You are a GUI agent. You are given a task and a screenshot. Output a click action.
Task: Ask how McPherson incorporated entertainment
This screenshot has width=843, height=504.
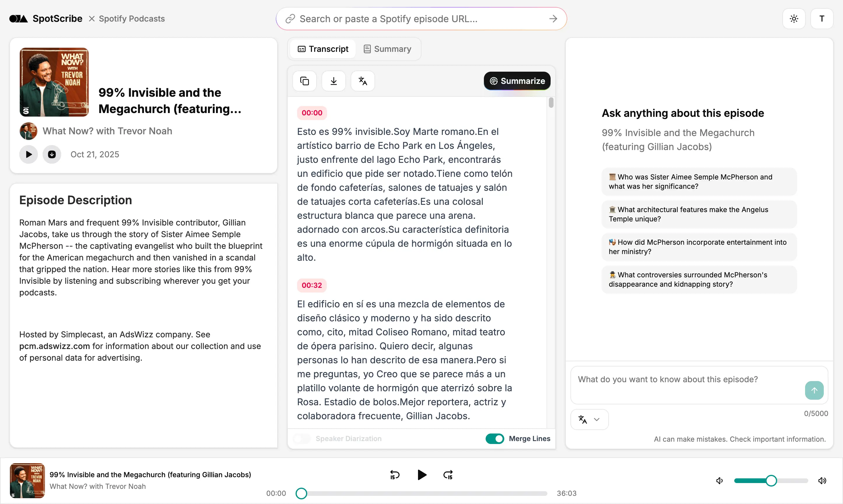pos(699,247)
